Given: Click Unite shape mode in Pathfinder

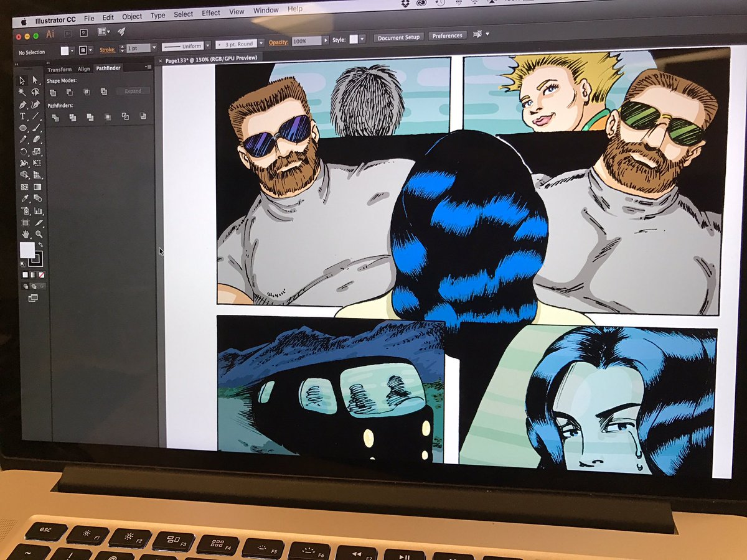Looking at the screenshot, I should 53,91.
